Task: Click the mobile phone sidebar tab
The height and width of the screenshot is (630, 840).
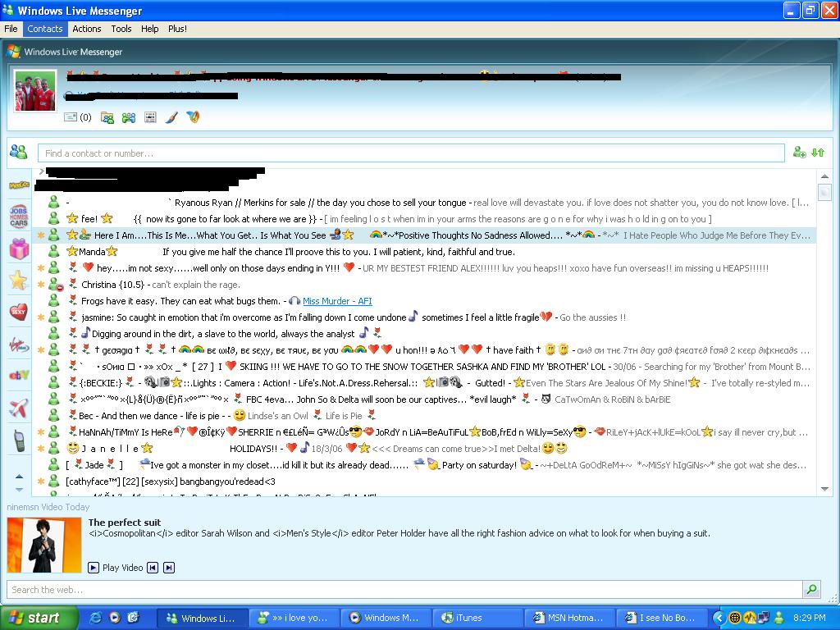Action: 19,441
